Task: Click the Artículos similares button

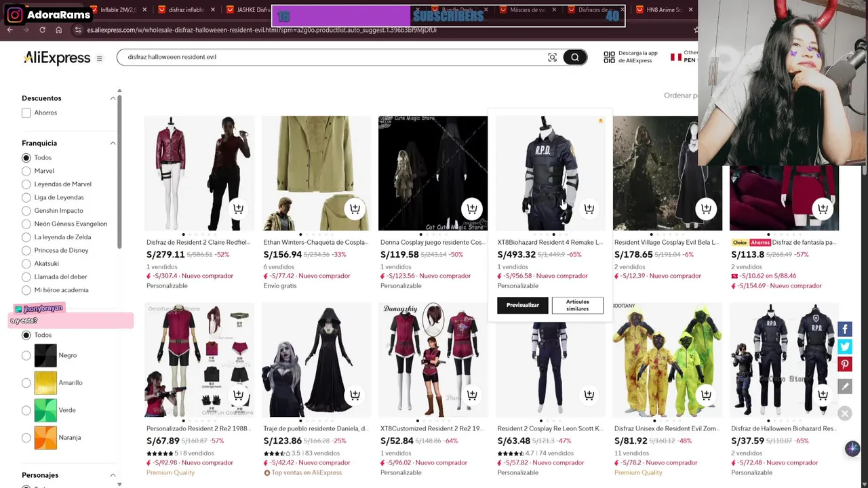Action: coord(577,305)
